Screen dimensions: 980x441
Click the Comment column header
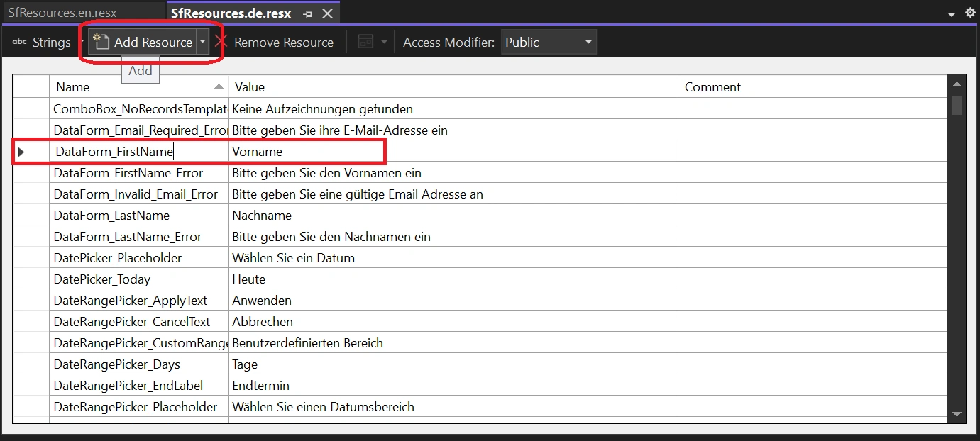pyautogui.click(x=812, y=87)
